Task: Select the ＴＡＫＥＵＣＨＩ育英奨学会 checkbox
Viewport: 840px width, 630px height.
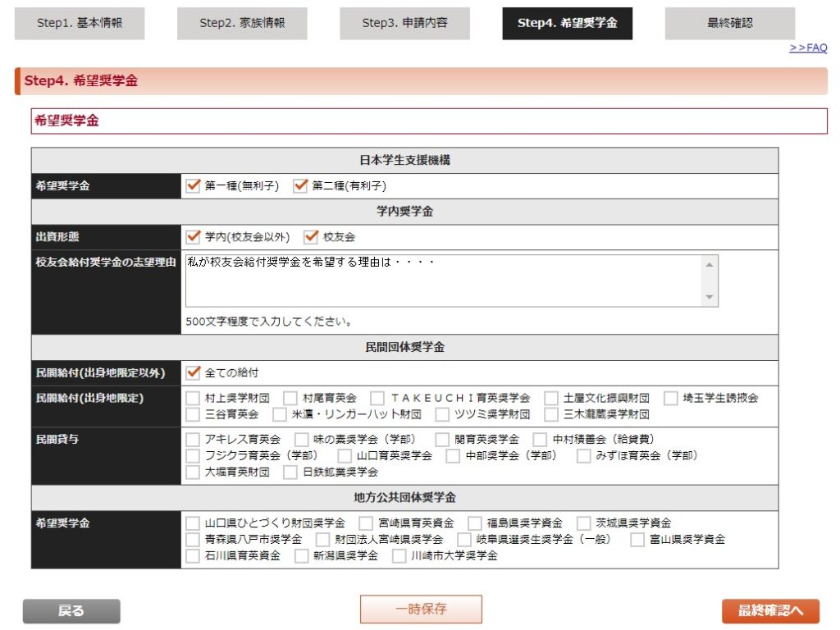Action: click(377, 399)
